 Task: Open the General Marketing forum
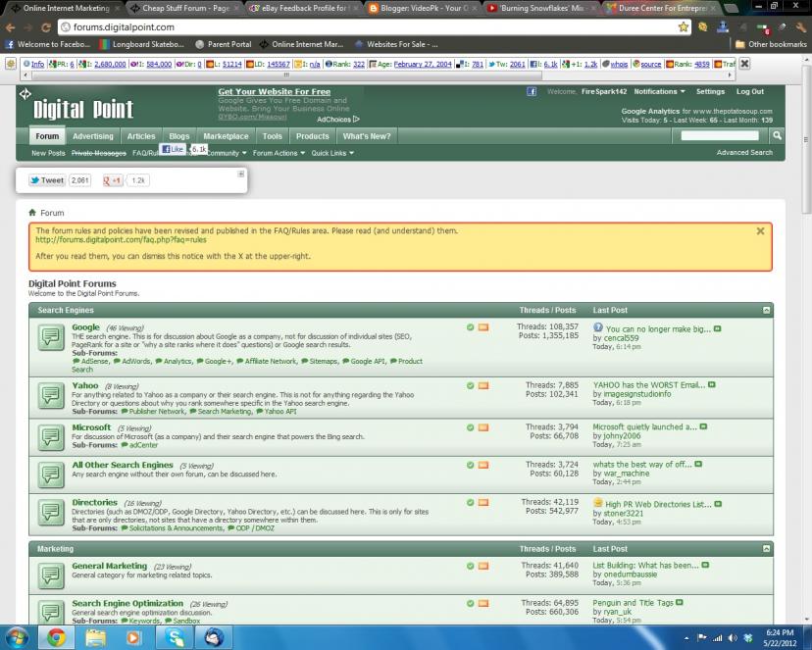[x=109, y=566]
